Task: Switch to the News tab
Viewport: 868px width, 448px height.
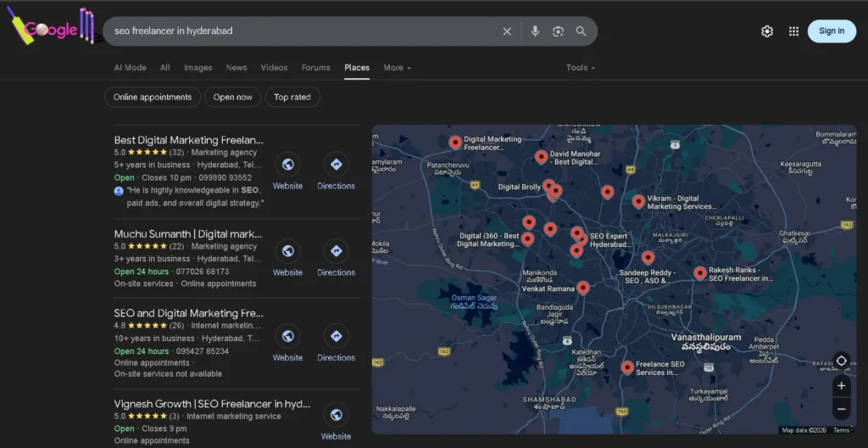Action: click(x=236, y=68)
